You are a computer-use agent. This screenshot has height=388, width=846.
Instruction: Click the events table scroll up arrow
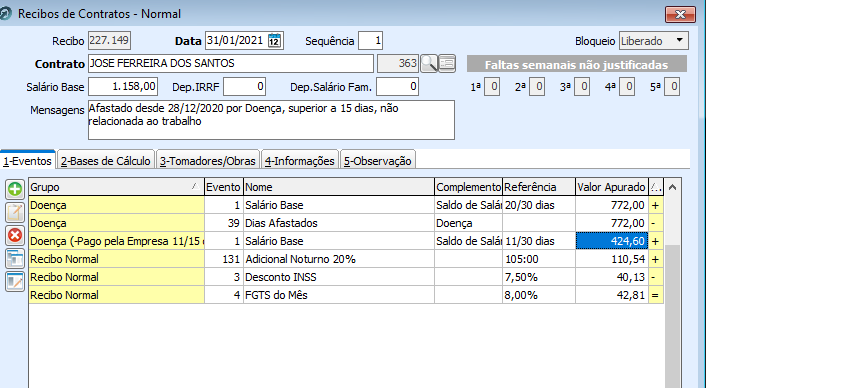click(672, 187)
